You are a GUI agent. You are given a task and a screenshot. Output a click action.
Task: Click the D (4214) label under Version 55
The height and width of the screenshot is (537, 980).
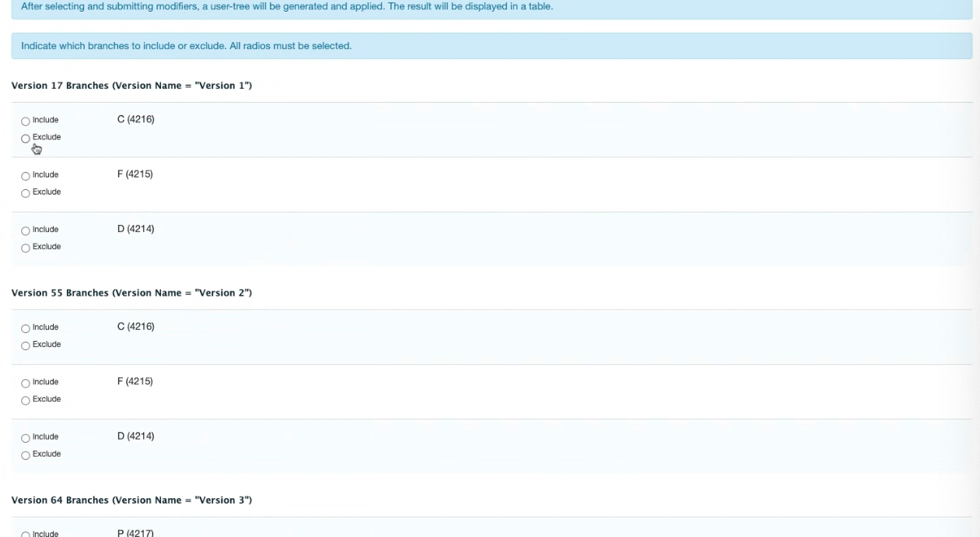pos(135,437)
